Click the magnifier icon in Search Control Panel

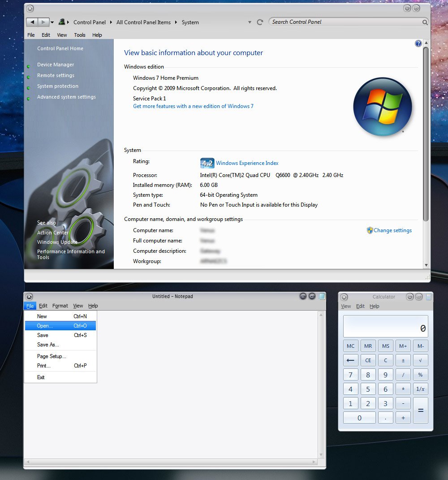[x=425, y=22]
